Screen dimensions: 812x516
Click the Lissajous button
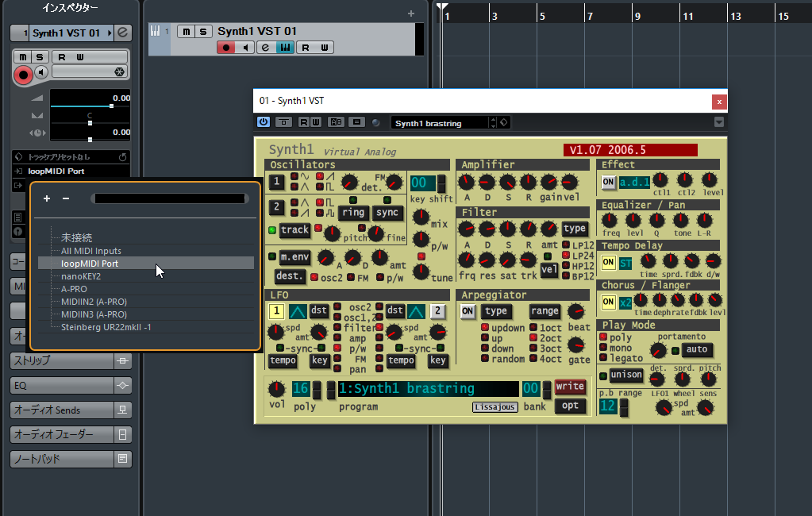[495, 407]
